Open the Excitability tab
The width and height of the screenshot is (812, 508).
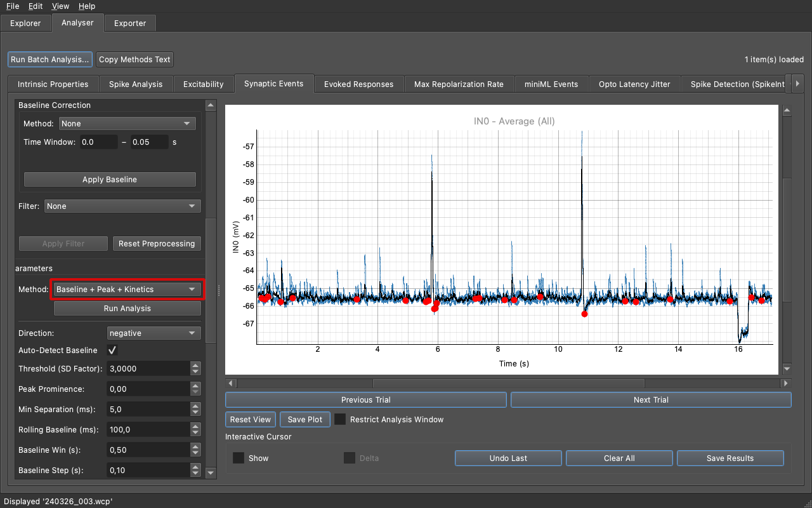click(x=204, y=84)
